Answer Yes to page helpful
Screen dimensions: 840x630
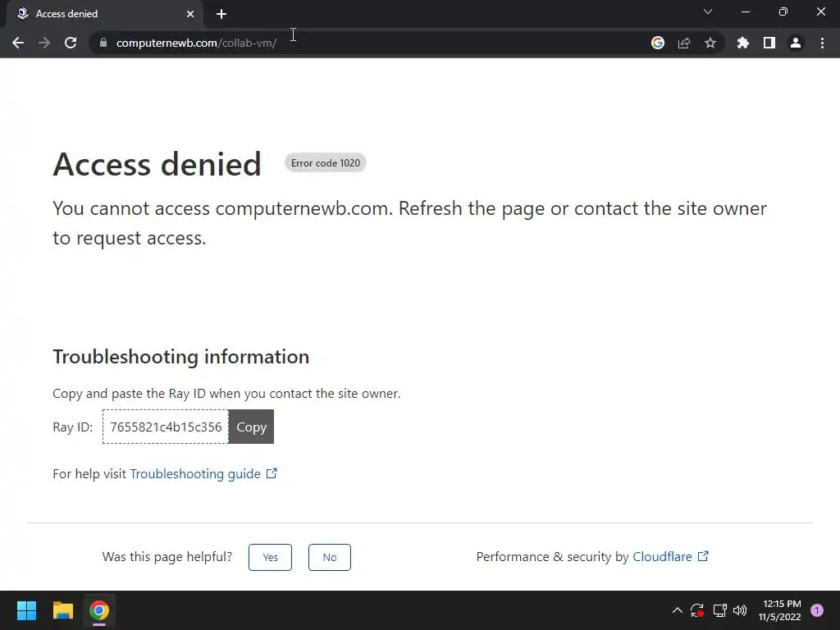[x=270, y=557]
